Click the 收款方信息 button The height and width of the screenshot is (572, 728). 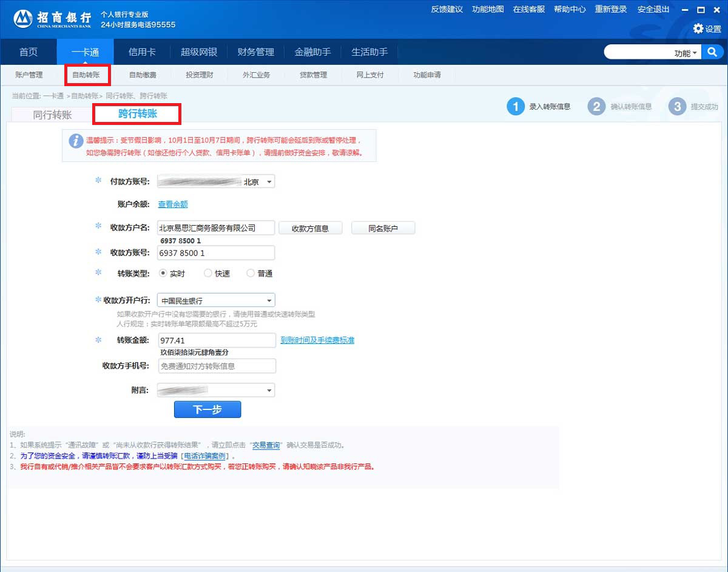(310, 228)
